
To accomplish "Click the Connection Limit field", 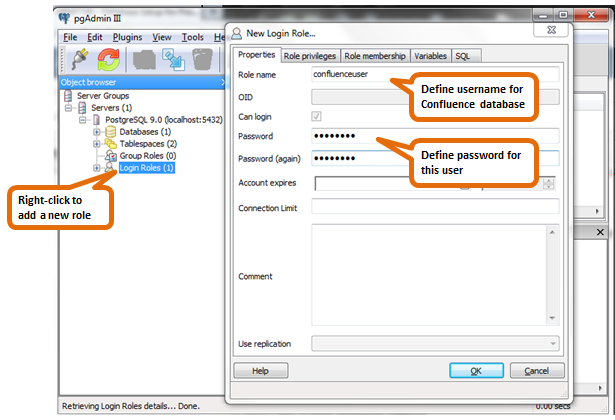I will point(435,206).
